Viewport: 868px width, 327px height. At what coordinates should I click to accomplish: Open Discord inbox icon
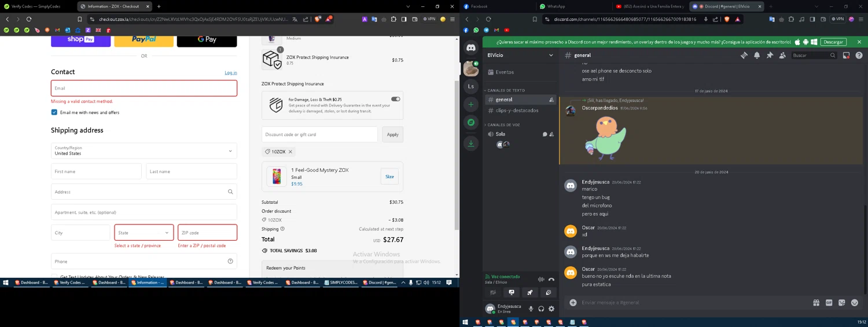point(846,56)
